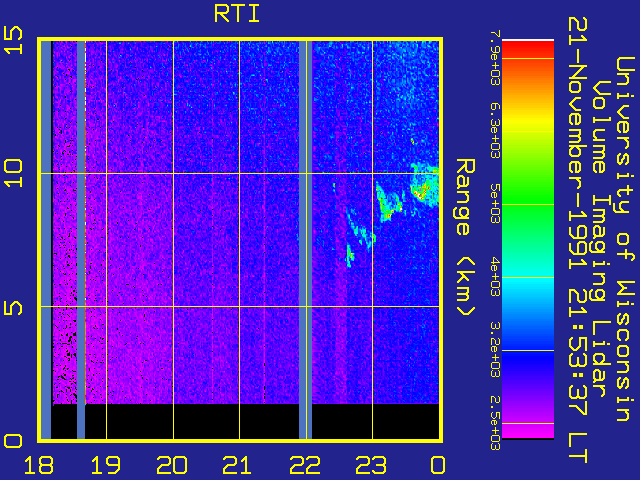This screenshot has height=480, width=640.
Task: Click the RTI plot title
Action: click(237, 14)
